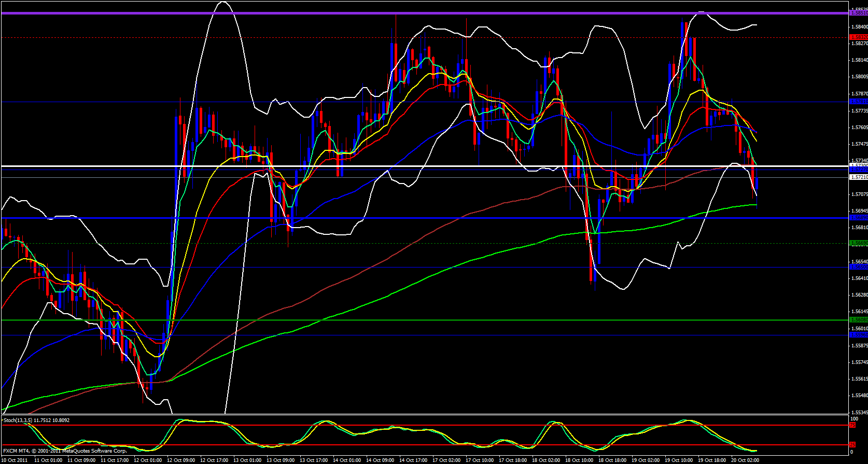Select the 14 Oct 17:00 time marker
Screen dimensions: 868x464
coord(413,460)
